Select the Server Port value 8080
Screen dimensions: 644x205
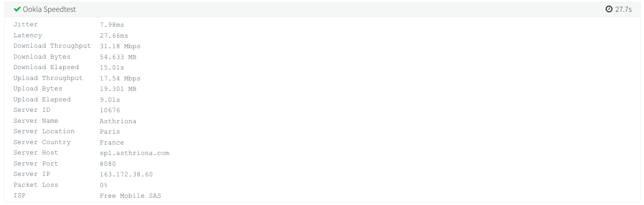click(108, 164)
